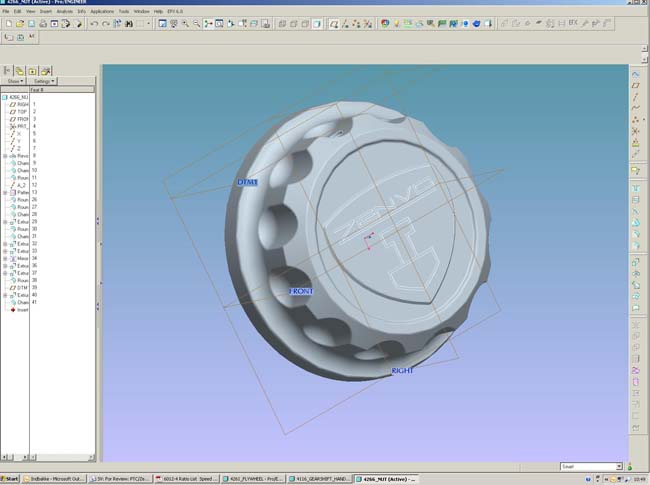Toggle datum planes display

tap(334, 24)
